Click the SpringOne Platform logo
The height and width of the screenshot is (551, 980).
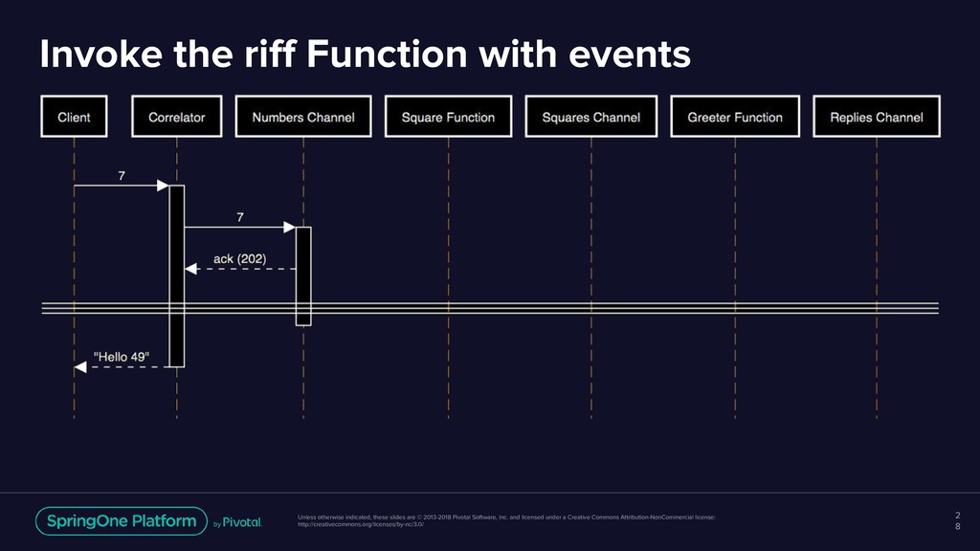(x=122, y=521)
